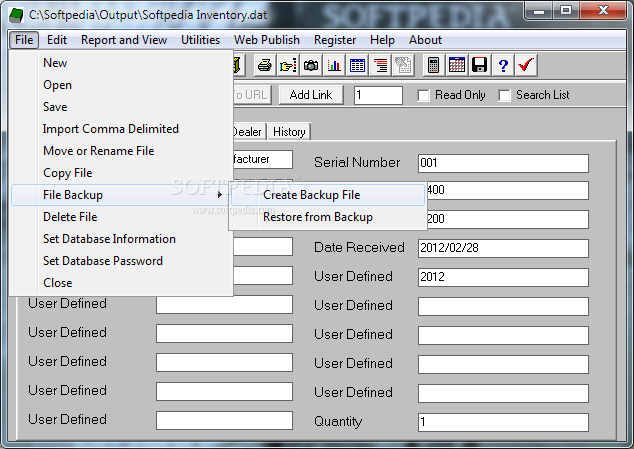
Task: Choose Close from File menu
Action: click(121, 283)
